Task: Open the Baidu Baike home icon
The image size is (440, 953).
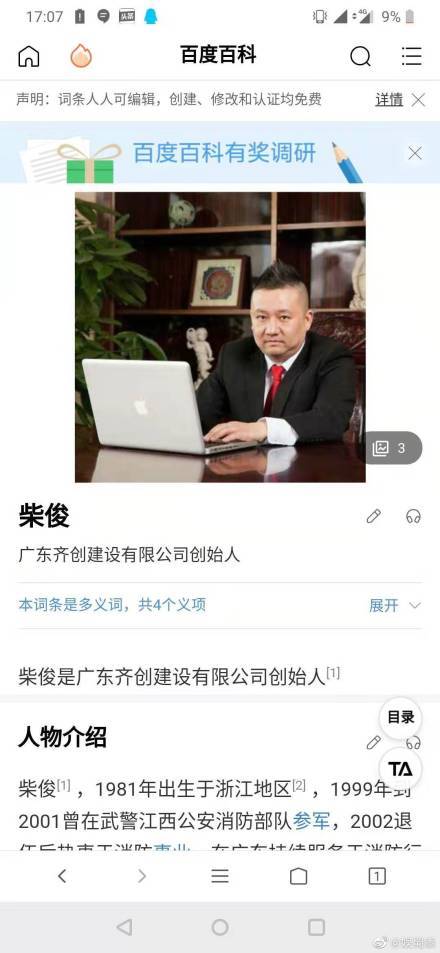Action: pos(29,57)
